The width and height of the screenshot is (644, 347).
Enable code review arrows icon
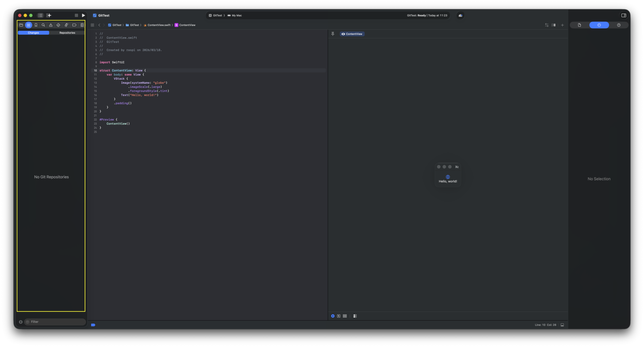(547, 25)
